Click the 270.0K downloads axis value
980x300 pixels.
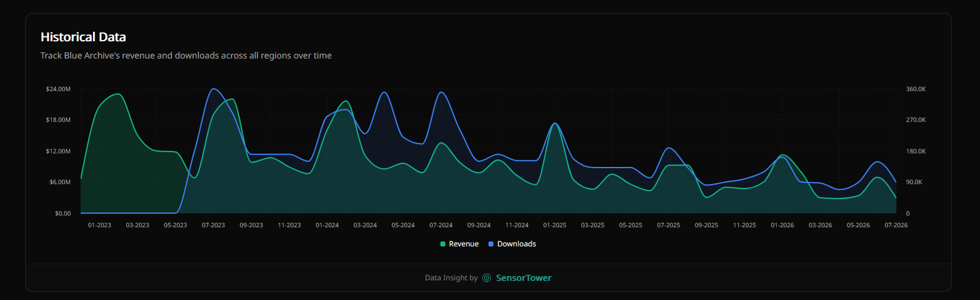tap(916, 120)
